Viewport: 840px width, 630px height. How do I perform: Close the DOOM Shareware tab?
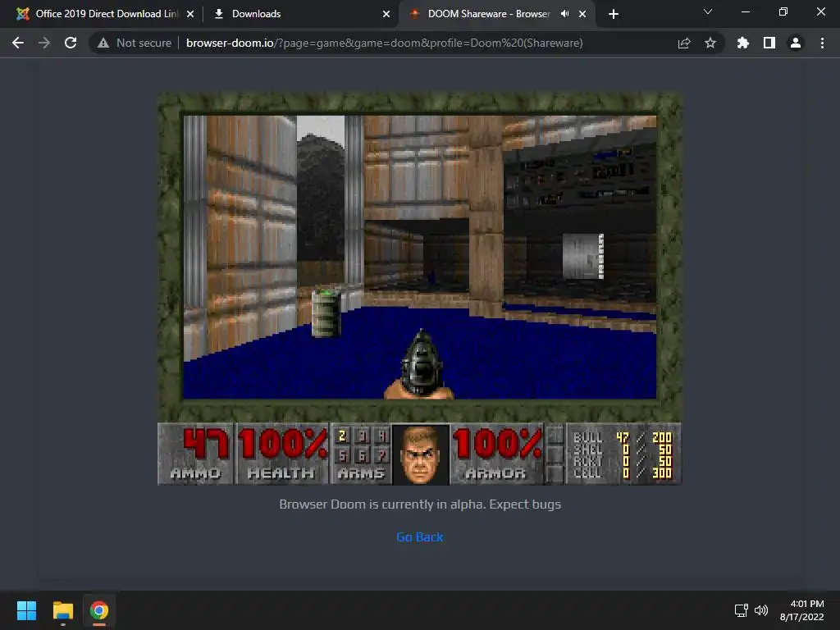pyautogui.click(x=582, y=14)
